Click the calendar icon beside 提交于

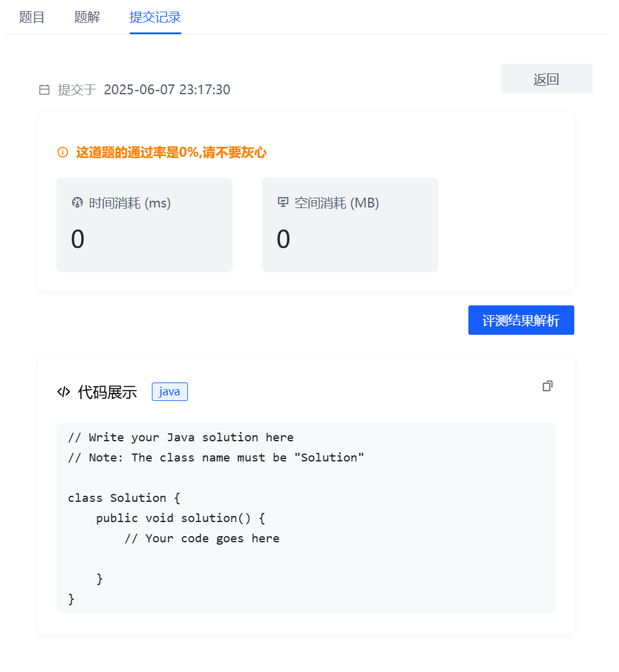pyautogui.click(x=43, y=89)
